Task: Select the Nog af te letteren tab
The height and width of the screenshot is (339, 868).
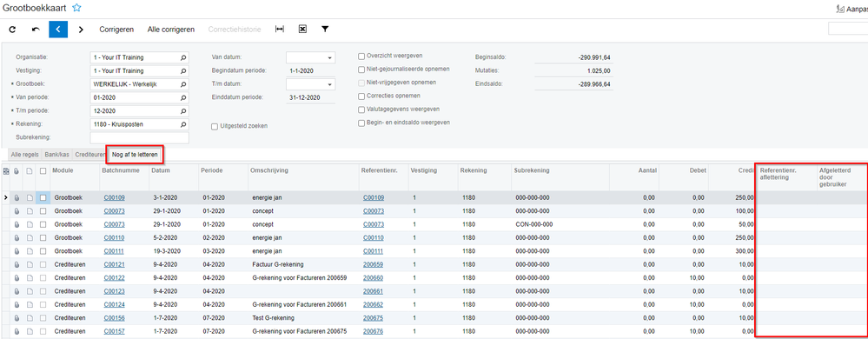Action: click(136, 155)
